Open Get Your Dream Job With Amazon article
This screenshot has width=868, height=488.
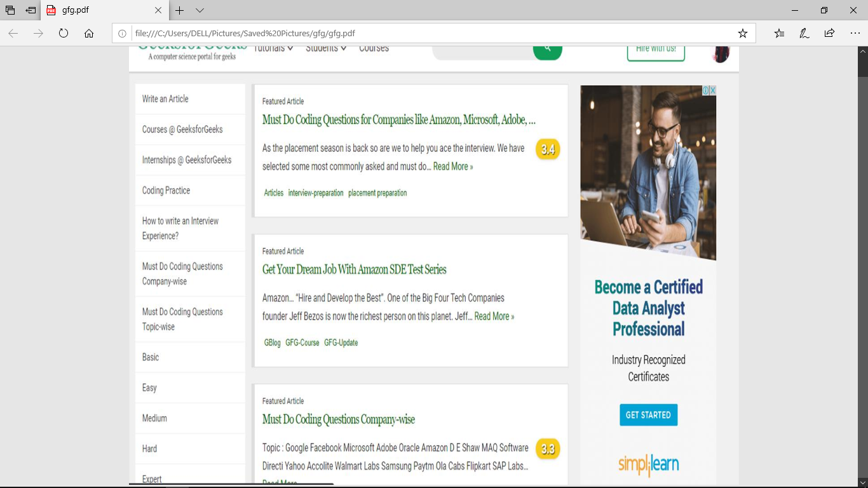click(355, 270)
